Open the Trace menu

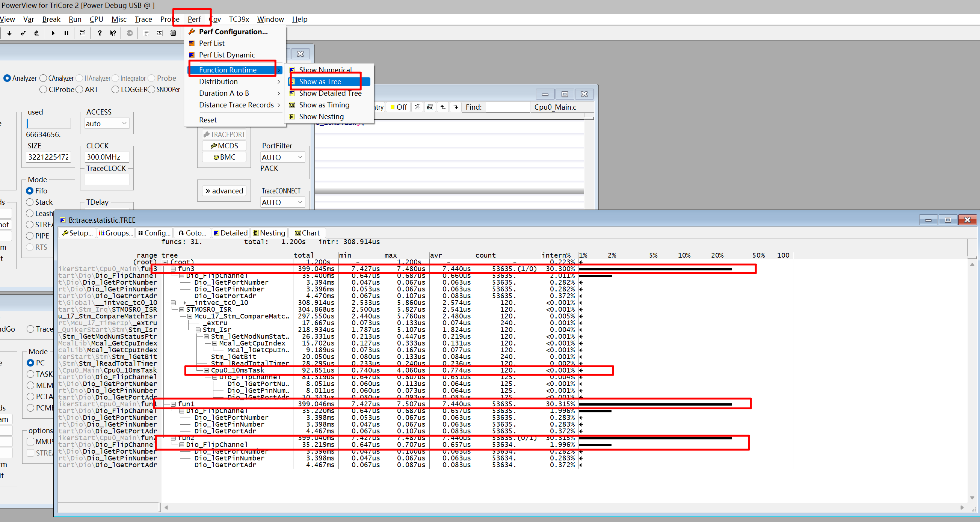[143, 19]
